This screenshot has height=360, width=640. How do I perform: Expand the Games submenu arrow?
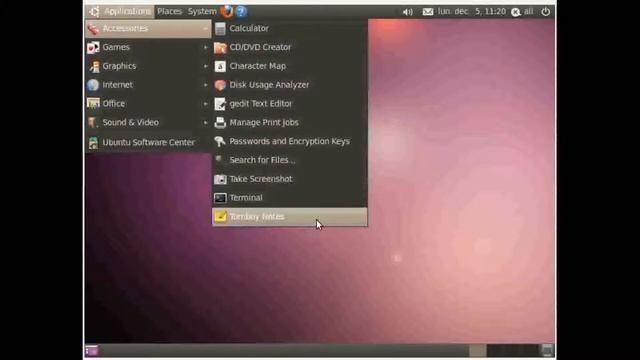(x=205, y=48)
